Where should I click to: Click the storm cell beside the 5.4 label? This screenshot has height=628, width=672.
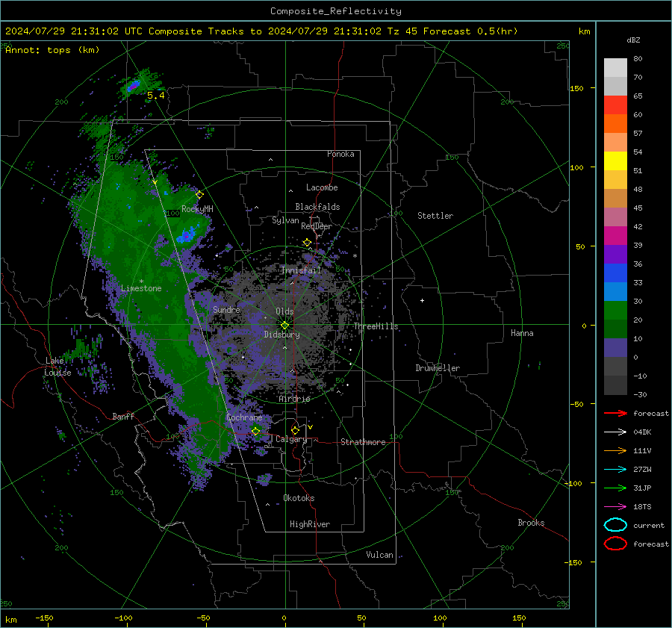click(134, 86)
